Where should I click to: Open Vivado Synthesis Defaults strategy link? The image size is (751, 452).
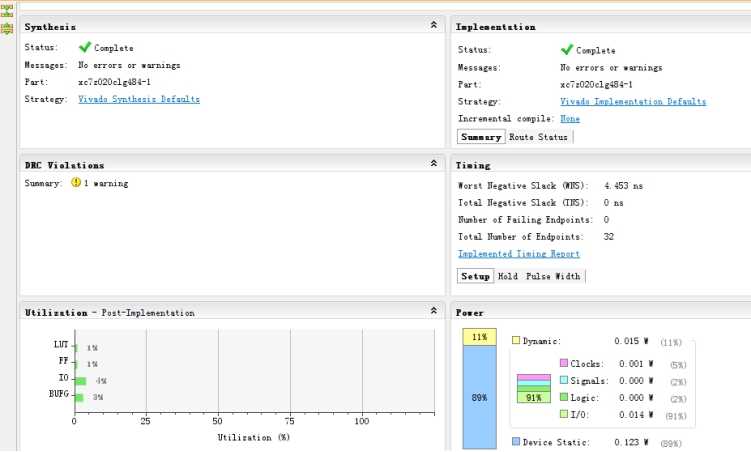coord(139,99)
